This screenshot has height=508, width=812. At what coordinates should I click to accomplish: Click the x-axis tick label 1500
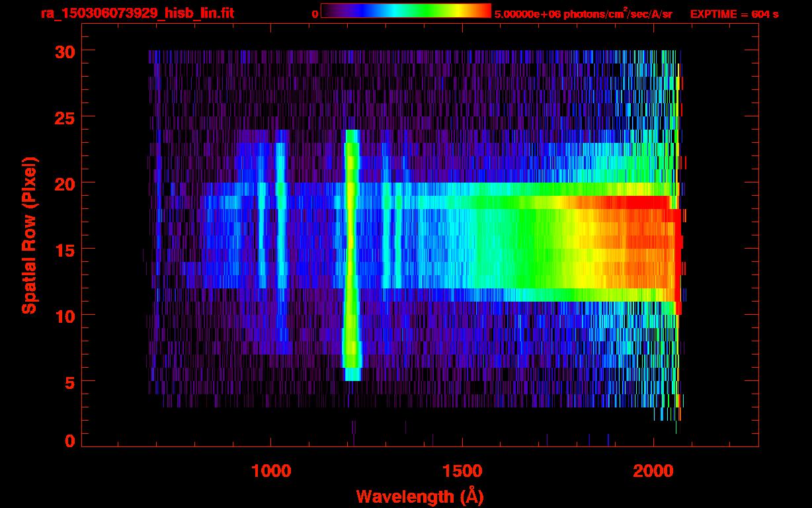click(x=462, y=471)
